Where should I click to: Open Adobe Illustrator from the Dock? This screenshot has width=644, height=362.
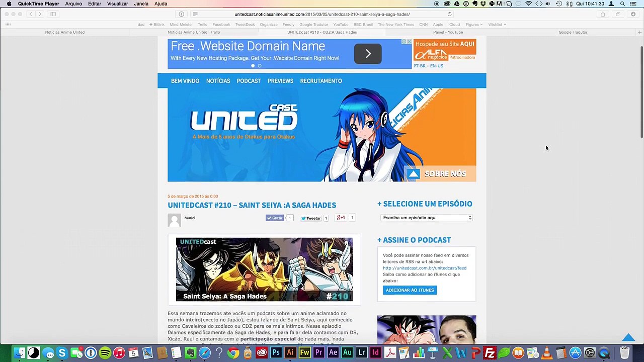tap(290, 353)
